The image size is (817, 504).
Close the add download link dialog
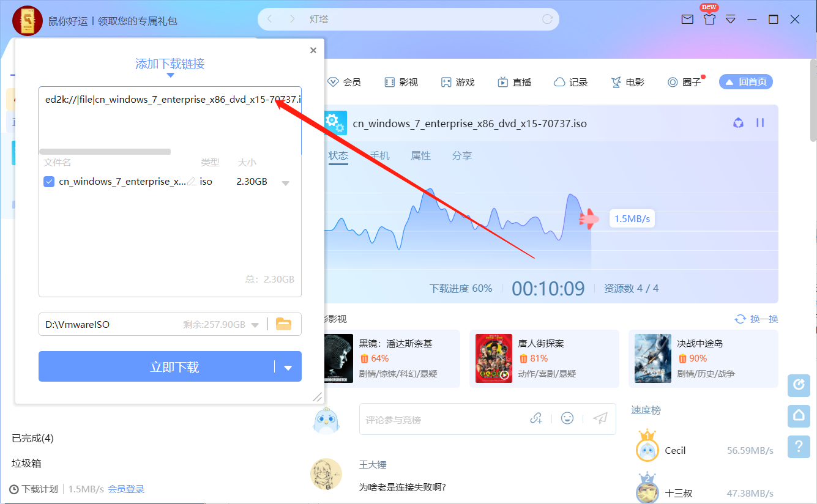tap(313, 50)
